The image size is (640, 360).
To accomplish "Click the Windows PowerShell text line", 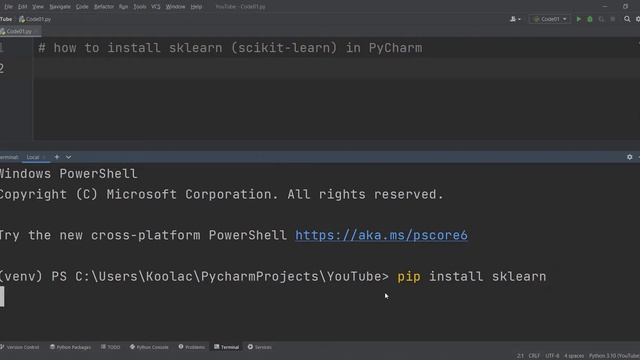I will click(69, 173).
